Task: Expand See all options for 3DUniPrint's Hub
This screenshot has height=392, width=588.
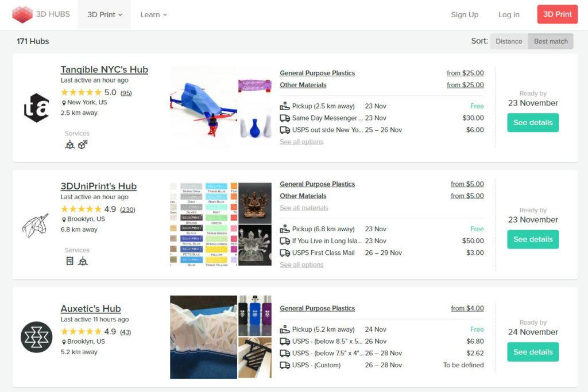Action: point(301,265)
